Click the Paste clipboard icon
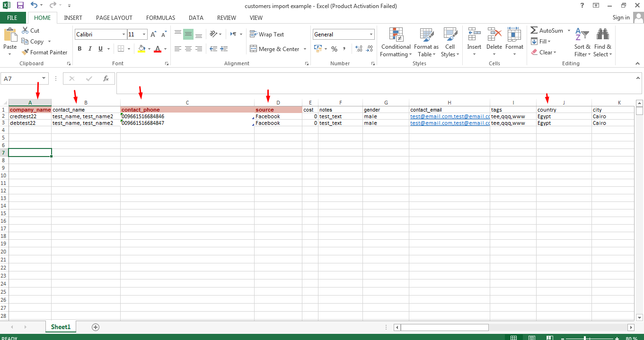Image resolution: width=644 pixels, height=340 pixels. pos(9,35)
